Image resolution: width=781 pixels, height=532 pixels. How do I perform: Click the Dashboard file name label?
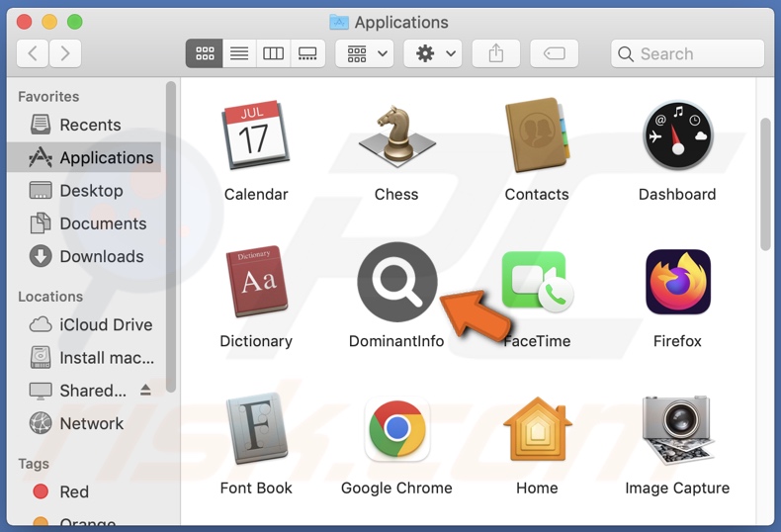(677, 194)
